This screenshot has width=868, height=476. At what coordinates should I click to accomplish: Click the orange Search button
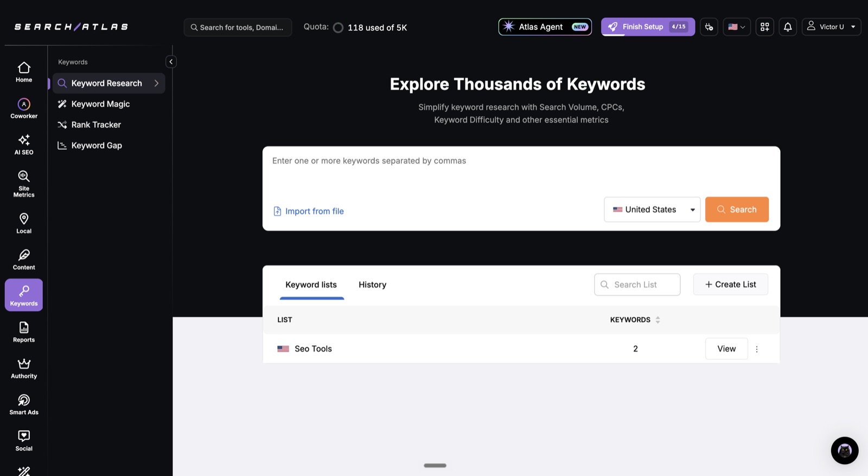pos(737,210)
